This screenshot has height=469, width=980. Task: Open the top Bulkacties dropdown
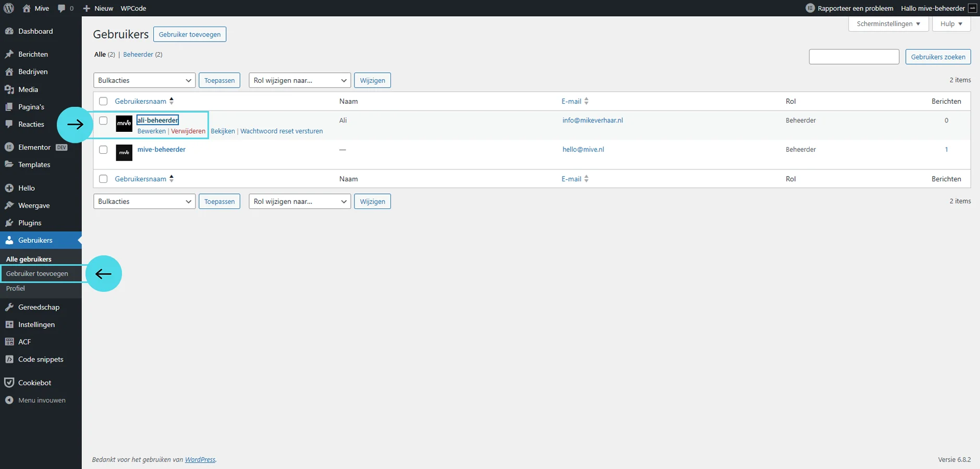click(144, 80)
